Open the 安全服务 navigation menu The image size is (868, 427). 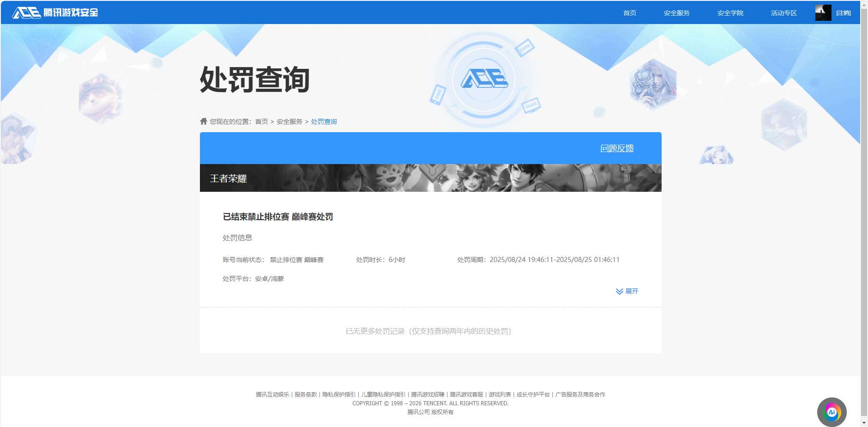tap(676, 12)
